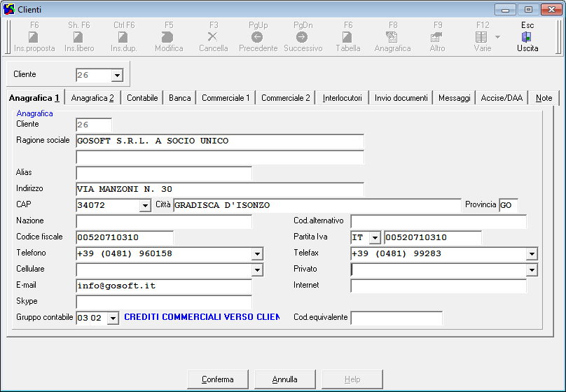Open the CAP dropdown arrow
The image size is (566, 392).
click(145, 206)
